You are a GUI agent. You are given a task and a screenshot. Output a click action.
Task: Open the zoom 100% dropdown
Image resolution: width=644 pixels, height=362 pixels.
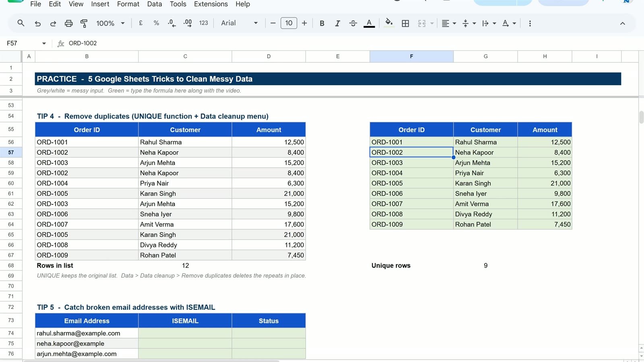[110, 23]
